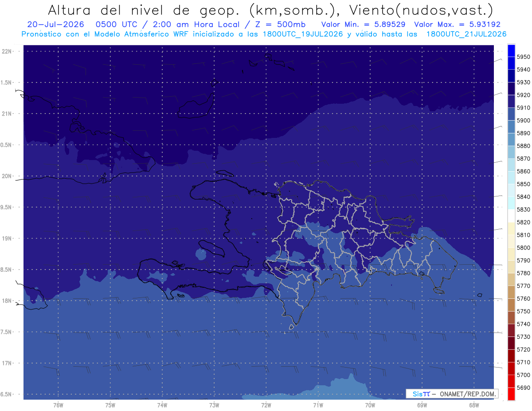Click the '5850' colorbar label
The width and height of the screenshot is (532, 411).
[523, 184]
